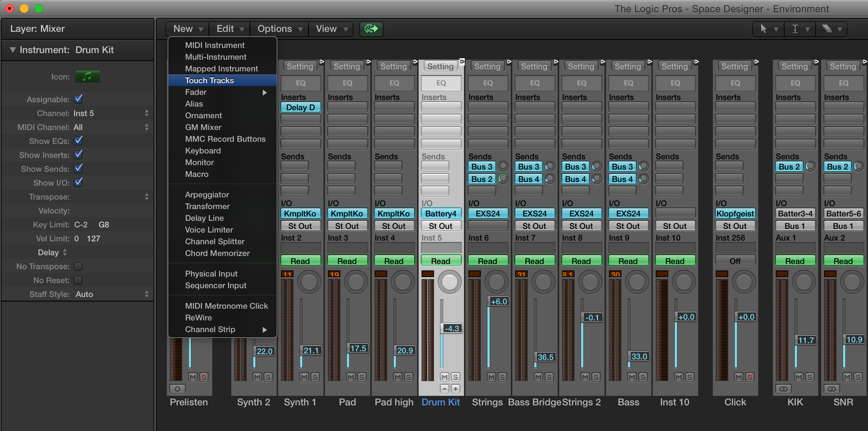This screenshot has width=868, height=431.
Task: Mute the Drum Kit channel
Action: tap(445, 377)
